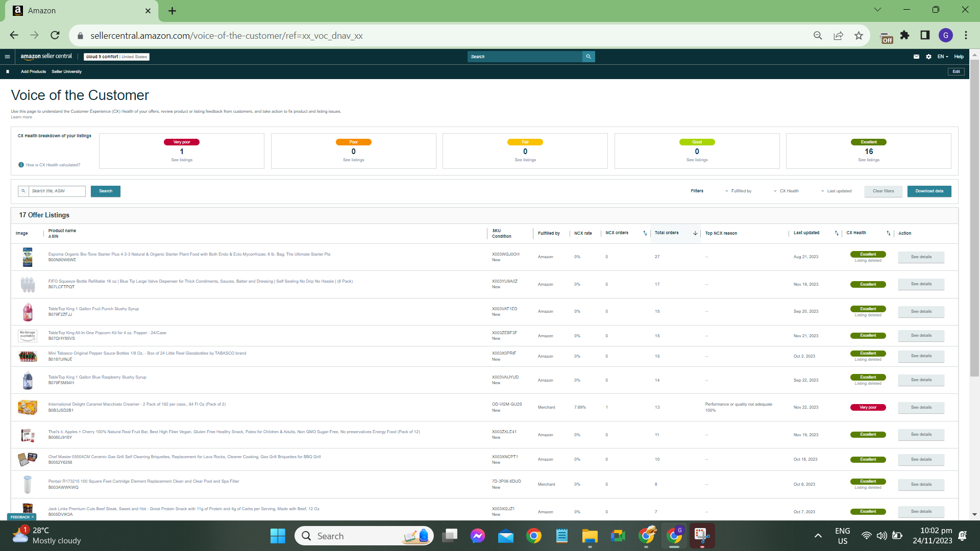Open the EN language dropdown
Image resolution: width=980 pixels, height=551 pixels.
tap(943, 57)
